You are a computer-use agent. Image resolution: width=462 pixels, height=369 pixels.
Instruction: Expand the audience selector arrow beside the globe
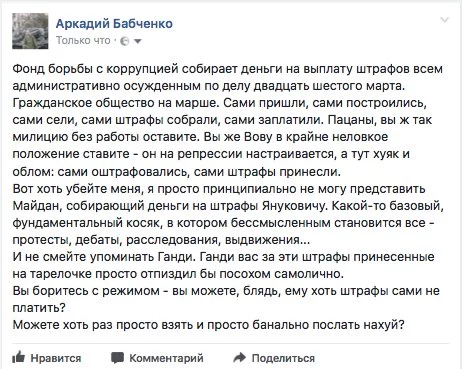coord(138,41)
